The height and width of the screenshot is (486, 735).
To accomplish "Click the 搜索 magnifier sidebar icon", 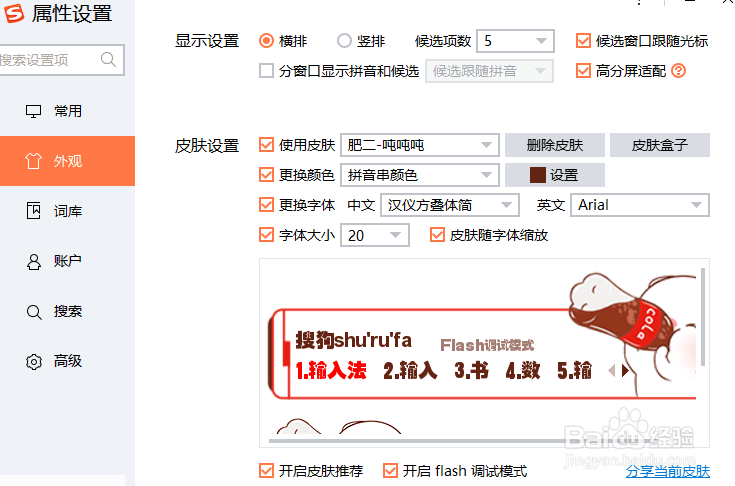I will click(34, 312).
